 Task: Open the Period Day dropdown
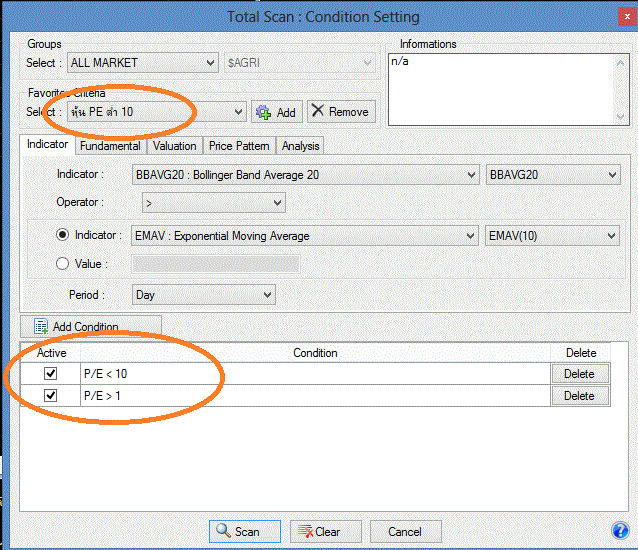(203, 295)
